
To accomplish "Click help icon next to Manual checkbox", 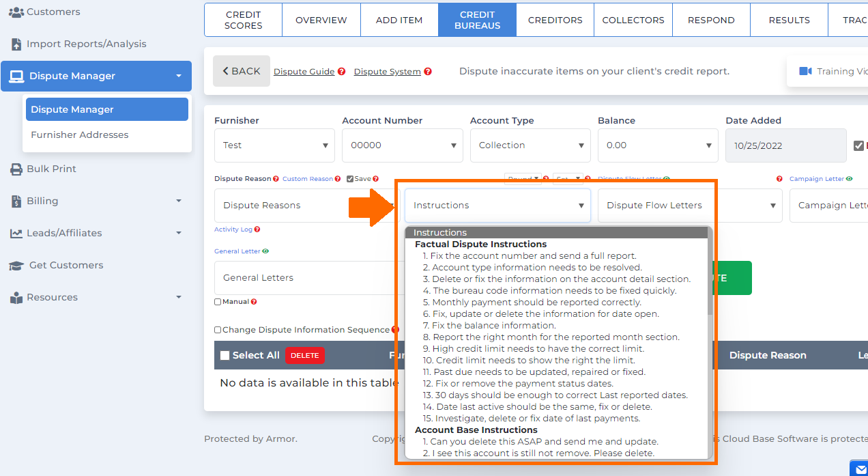I will pyautogui.click(x=254, y=302).
